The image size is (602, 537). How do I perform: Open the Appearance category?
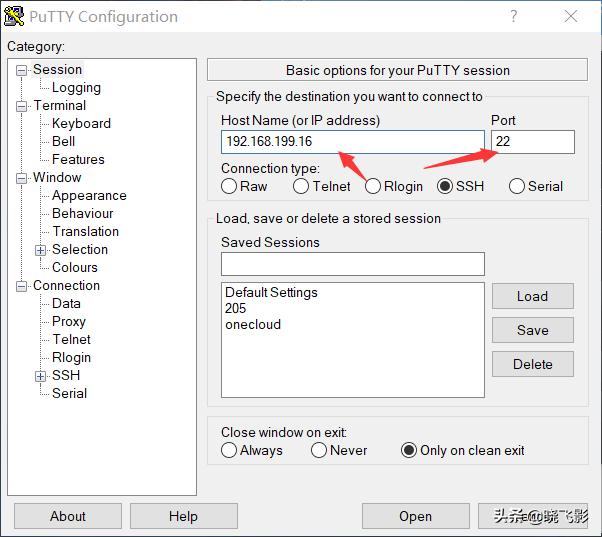pyautogui.click(x=89, y=196)
